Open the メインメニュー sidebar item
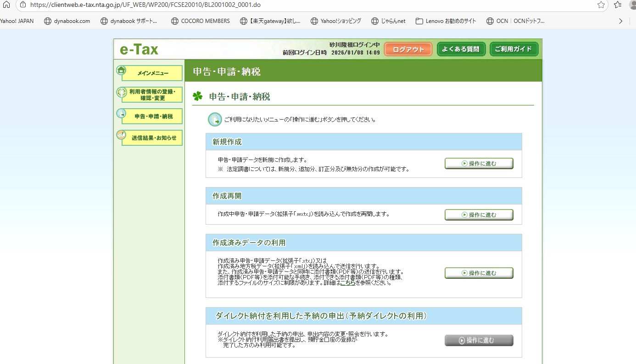636x364 pixels. pyautogui.click(x=152, y=73)
